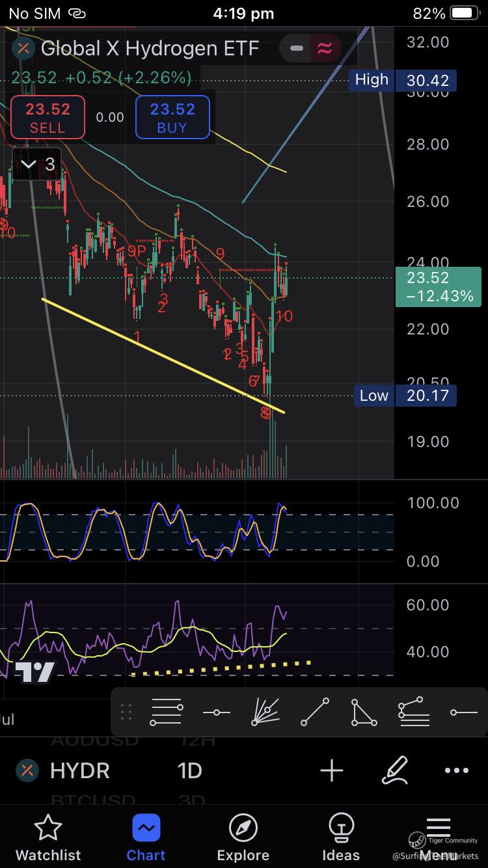
Task: Tap the Global X Hydrogen ETF title
Action: pos(150,48)
